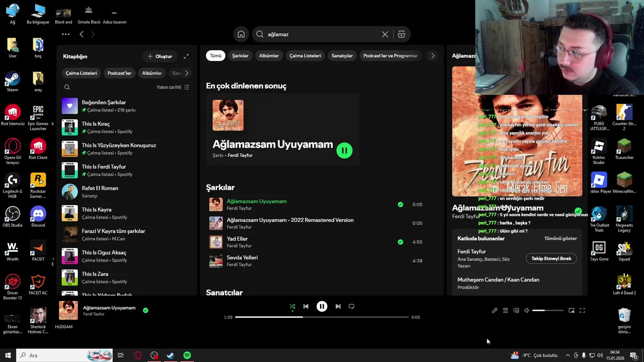This screenshot has width=644, height=362.
Task: Select the Şarkılar search tab
Action: [240, 56]
